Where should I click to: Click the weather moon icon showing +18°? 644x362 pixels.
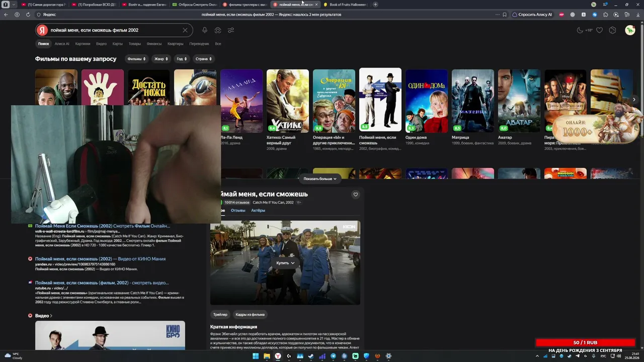[x=585, y=30]
